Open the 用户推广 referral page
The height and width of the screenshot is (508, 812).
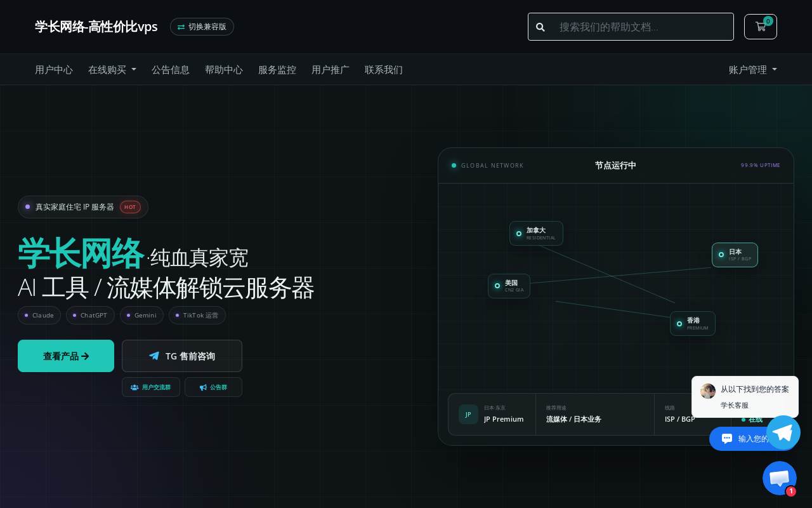pos(331,70)
